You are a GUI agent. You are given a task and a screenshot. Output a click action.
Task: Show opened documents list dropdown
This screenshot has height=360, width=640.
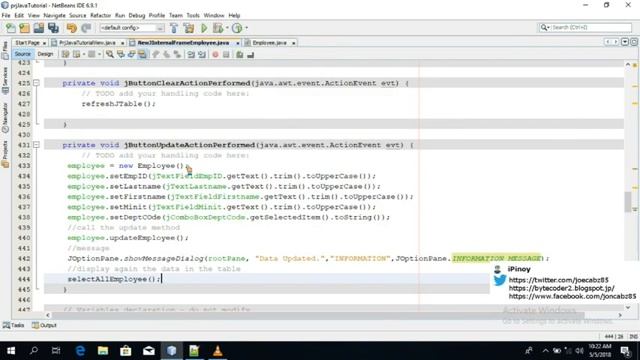625,42
